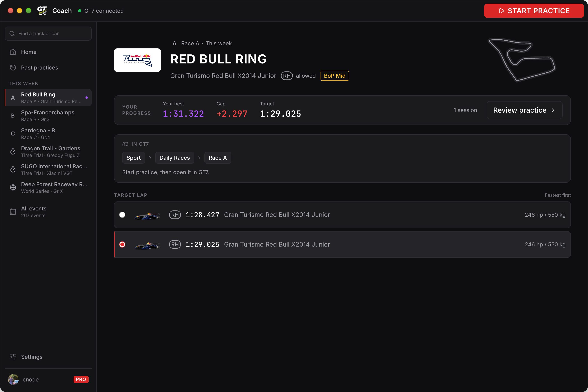Click the PRO badge next to cnode
Viewport: 588px width, 392px height.
pos(81,379)
